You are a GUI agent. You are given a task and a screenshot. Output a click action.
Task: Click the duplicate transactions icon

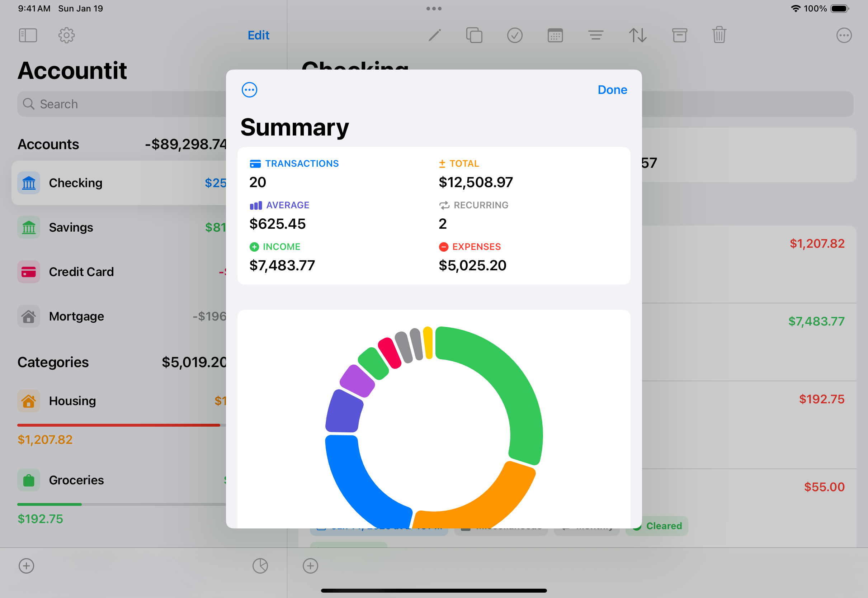pos(474,35)
